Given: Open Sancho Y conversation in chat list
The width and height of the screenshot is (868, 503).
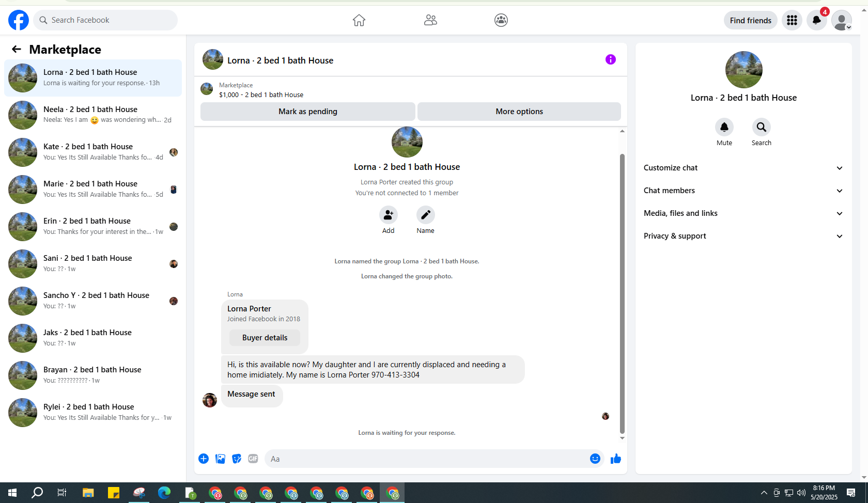Looking at the screenshot, I should point(93,301).
